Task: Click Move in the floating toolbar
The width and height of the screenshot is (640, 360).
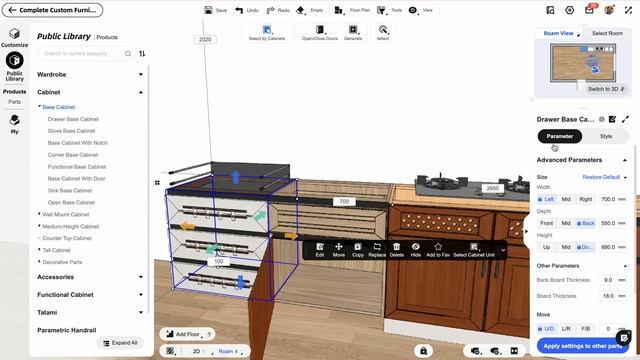Action: [338, 250]
